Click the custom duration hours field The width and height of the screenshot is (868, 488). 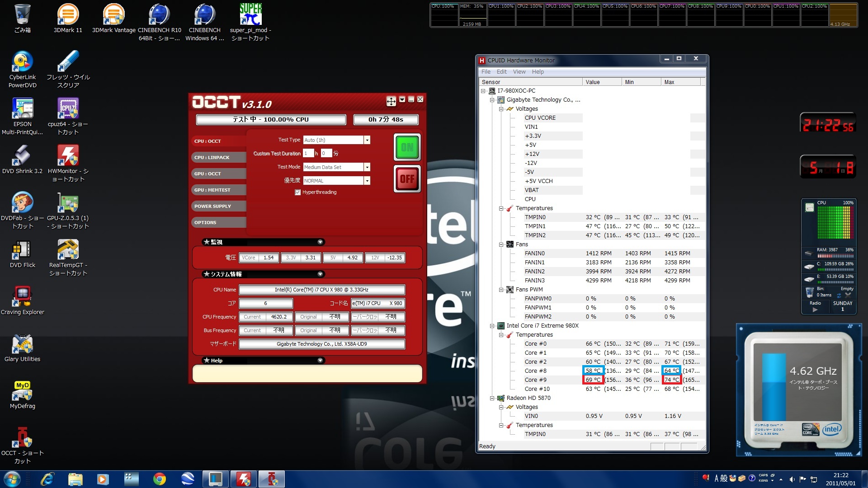(308, 154)
